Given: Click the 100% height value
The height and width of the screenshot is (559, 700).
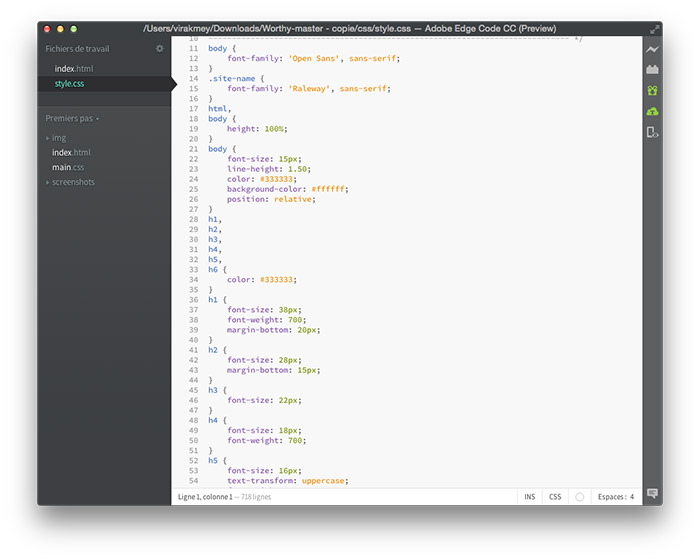Looking at the screenshot, I should pos(274,129).
